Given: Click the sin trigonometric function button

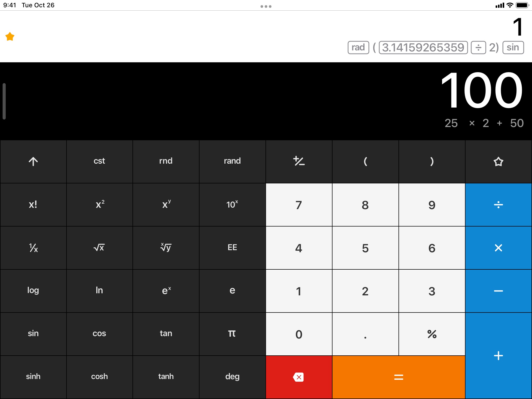Looking at the screenshot, I should pyautogui.click(x=33, y=333).
